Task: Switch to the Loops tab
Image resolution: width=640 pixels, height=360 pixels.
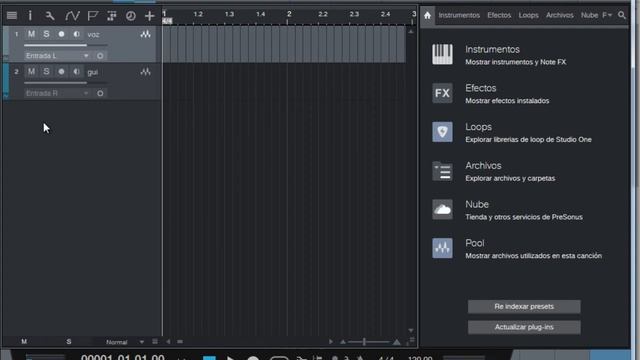Action: [x=529, y=15]
